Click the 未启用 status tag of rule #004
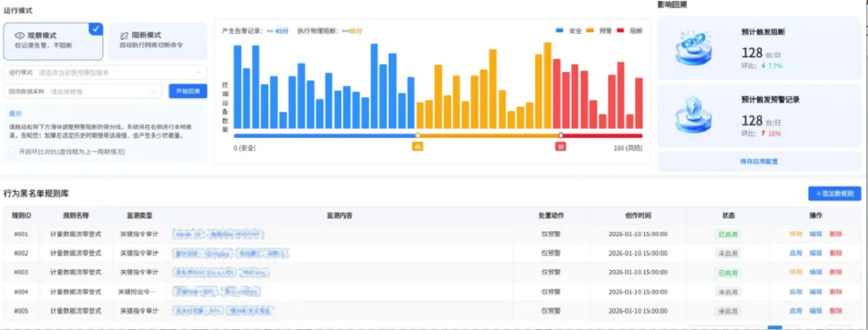 pyautogui.click(x=727, y=292)
